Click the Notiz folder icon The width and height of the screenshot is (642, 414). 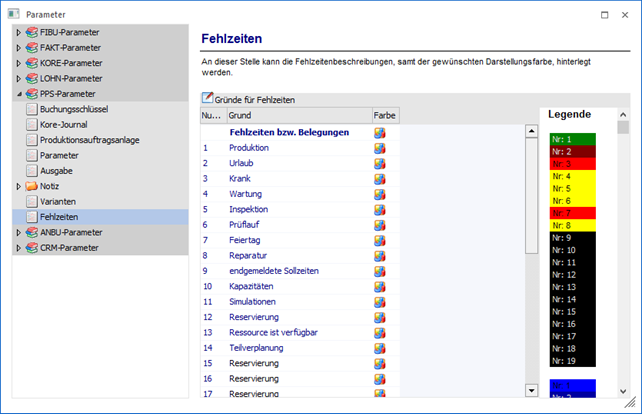pyautogui.click(x=32, y=186)
